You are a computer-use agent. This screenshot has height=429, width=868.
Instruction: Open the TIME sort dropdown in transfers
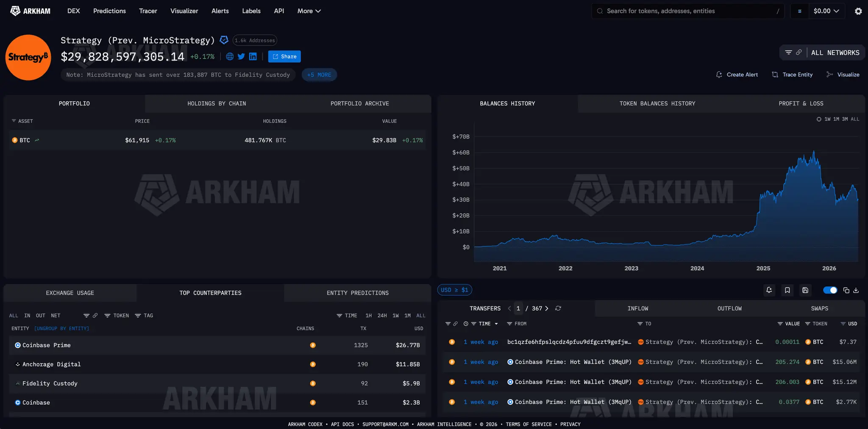click(x=488, y=324)
